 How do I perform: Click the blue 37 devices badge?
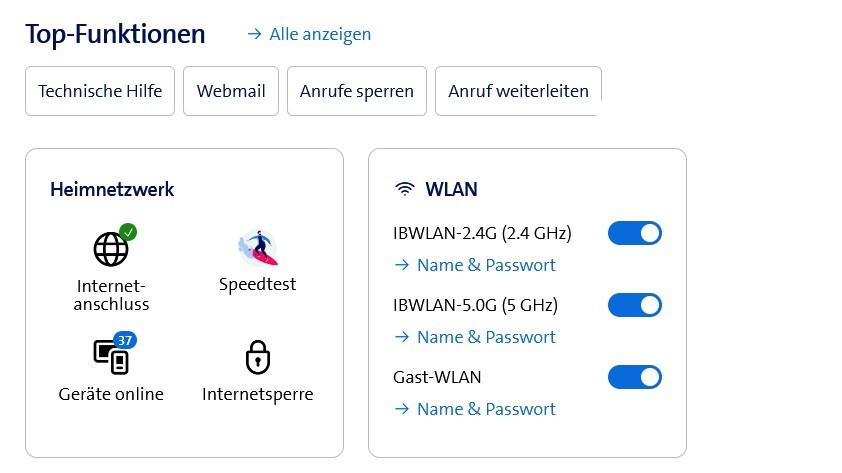(125, 340)
